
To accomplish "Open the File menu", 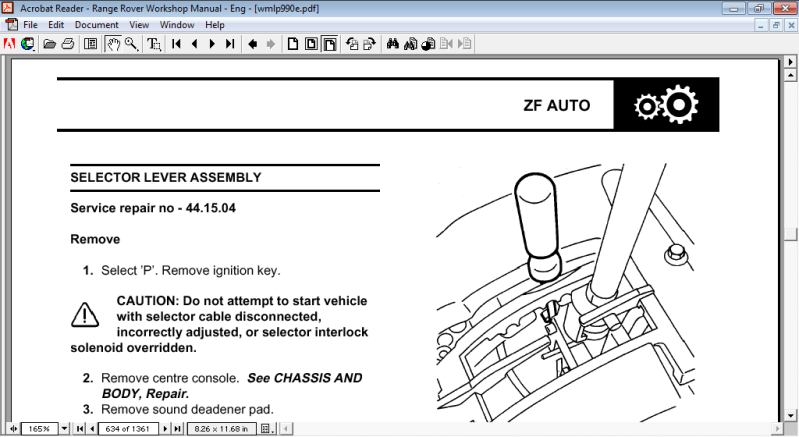I will 30,24.
